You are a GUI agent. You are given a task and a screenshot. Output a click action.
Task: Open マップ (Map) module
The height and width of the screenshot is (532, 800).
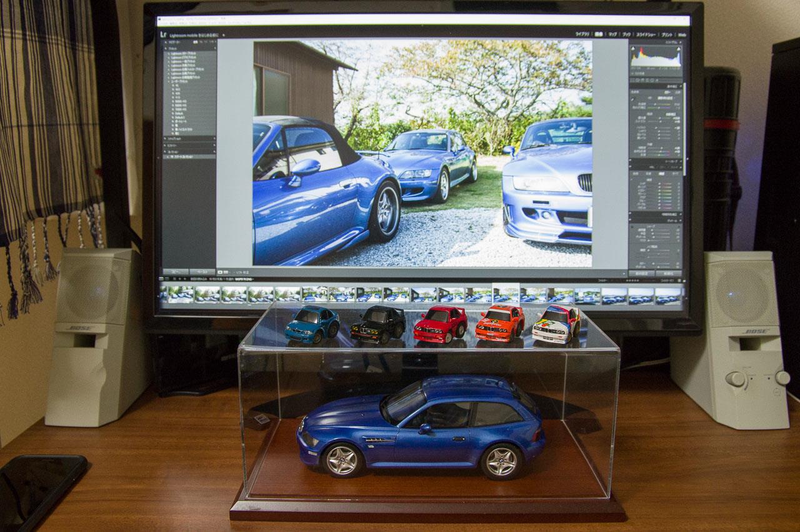(613, 34)
